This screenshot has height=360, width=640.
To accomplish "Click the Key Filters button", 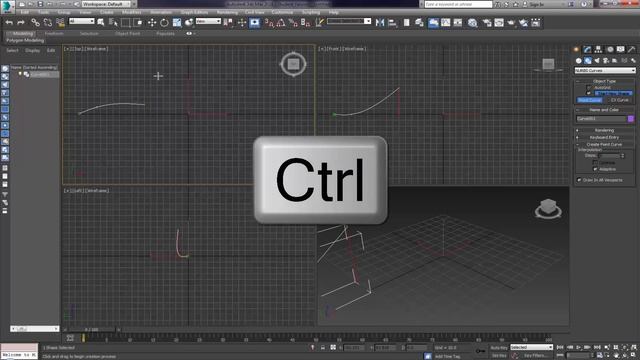I will point(534,356).
